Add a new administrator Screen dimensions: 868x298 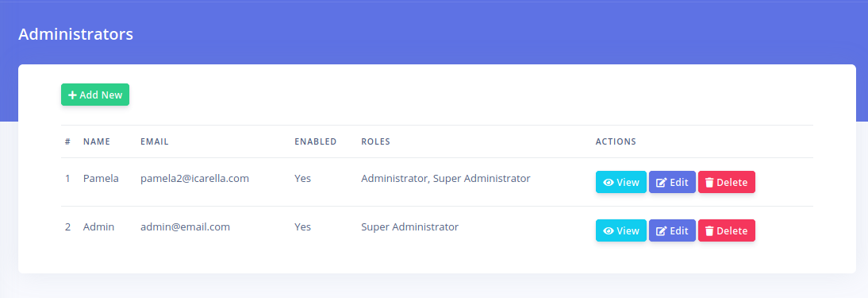(x=95, y=95)
